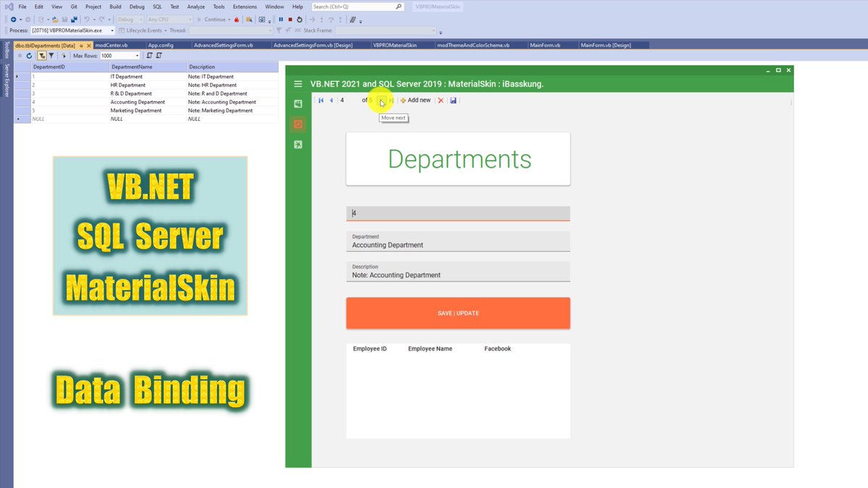Image resolution: width=868 pixels, height=488 pixels.
Task: Open the File menu
Action: tap(22, 7)
